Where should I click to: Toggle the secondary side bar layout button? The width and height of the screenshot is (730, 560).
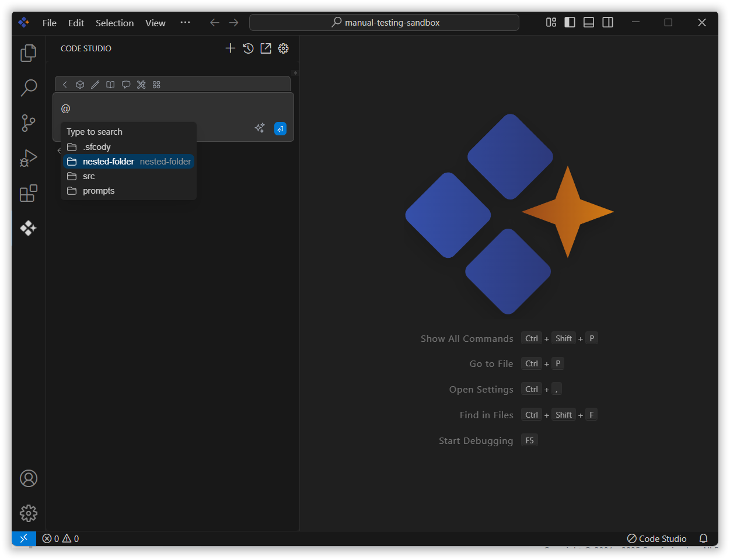[607, 23]
